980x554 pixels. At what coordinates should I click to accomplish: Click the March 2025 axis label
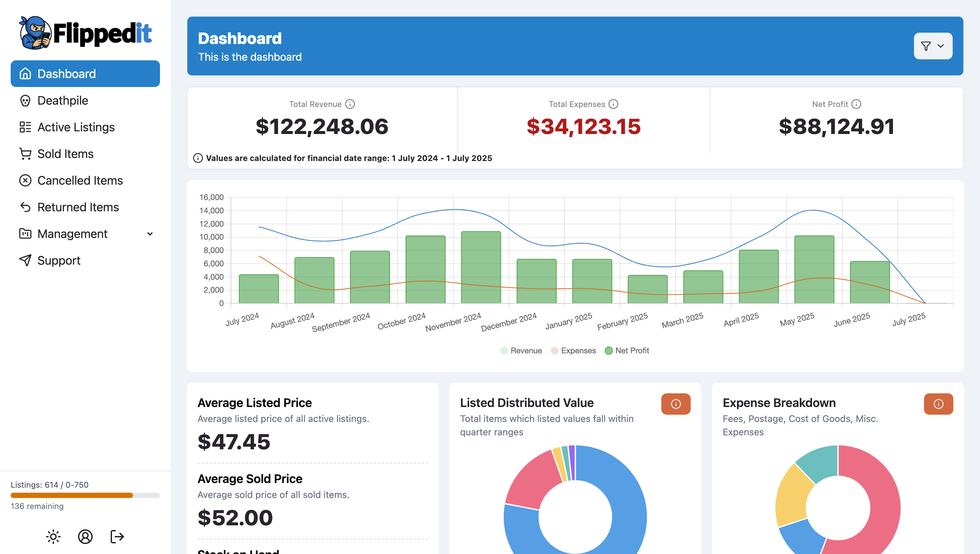pos(683,320)
